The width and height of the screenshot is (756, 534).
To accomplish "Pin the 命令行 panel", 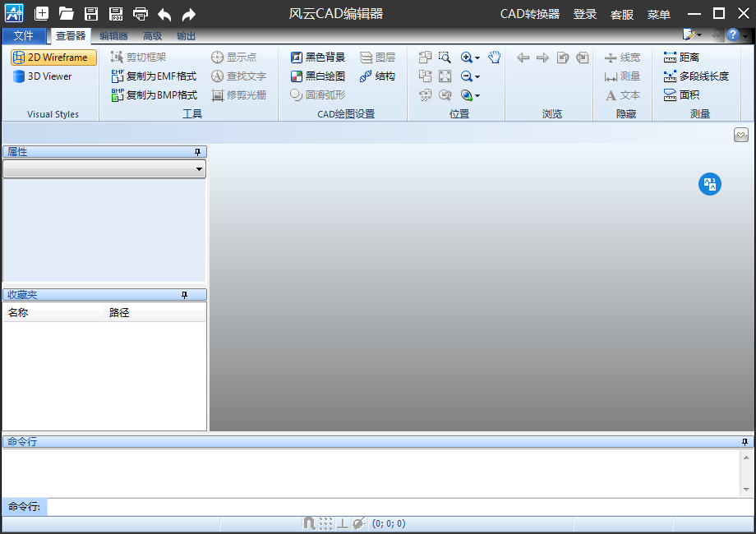I will [744, 441].
